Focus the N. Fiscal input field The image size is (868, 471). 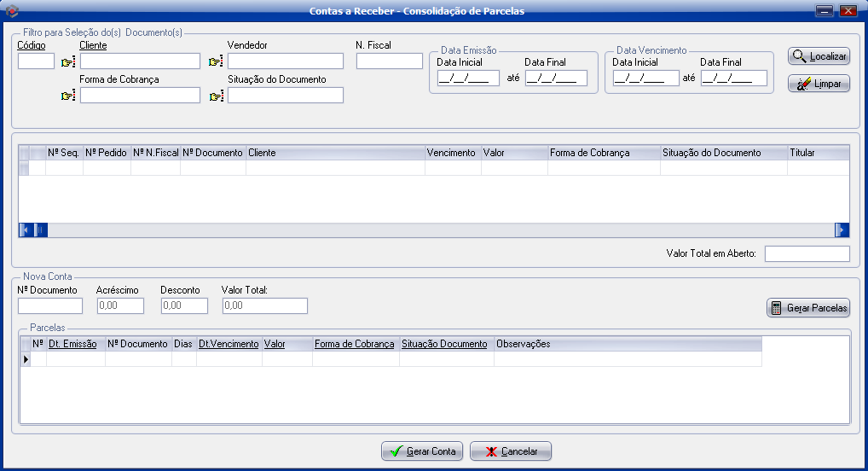click(x=389, y=61)
